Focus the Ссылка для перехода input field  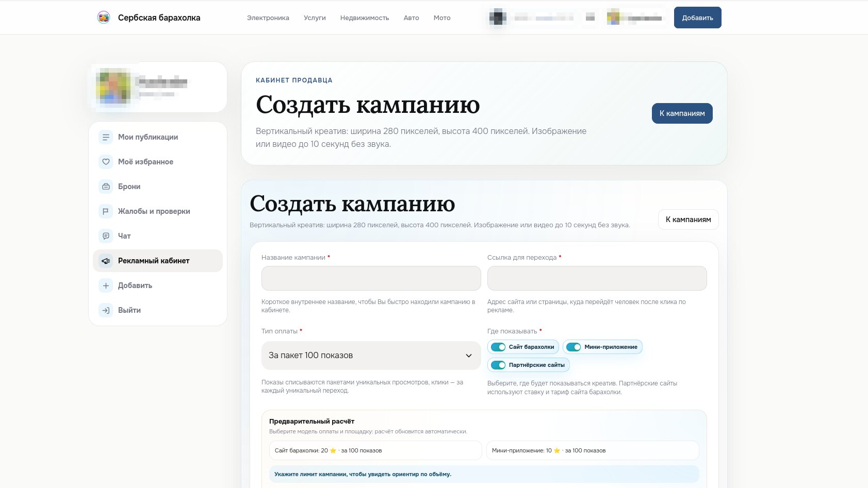point(597,278)
